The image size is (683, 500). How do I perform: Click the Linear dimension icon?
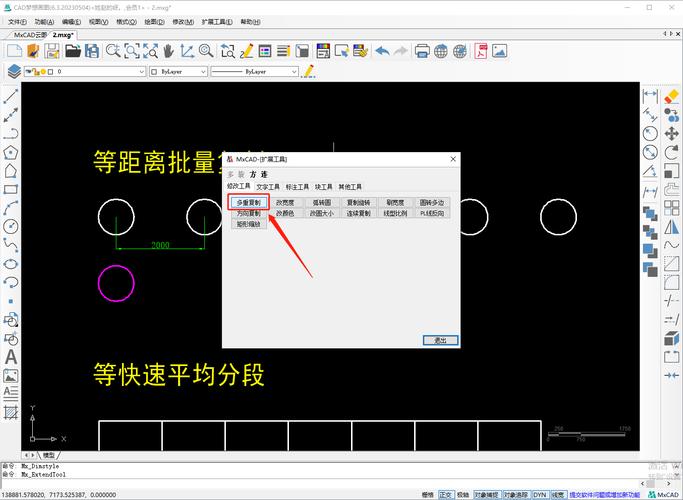[x=650, y=95]
